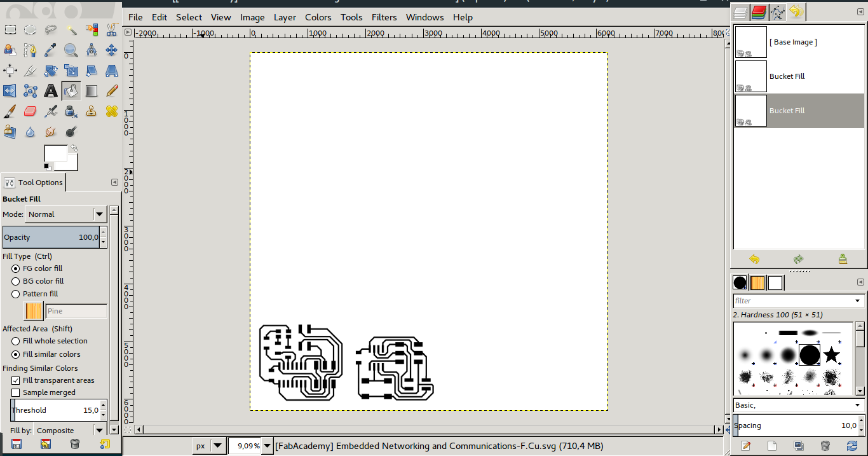Open the Colors menu

tap(318, 17)
